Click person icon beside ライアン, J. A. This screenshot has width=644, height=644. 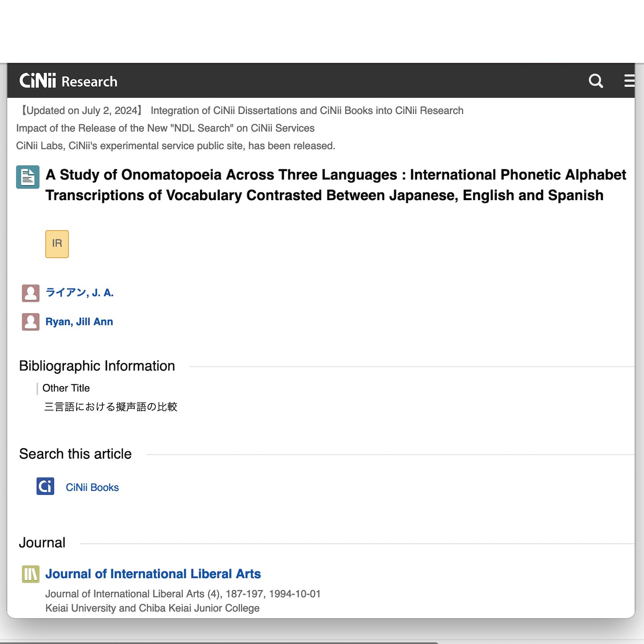point(31,293)
